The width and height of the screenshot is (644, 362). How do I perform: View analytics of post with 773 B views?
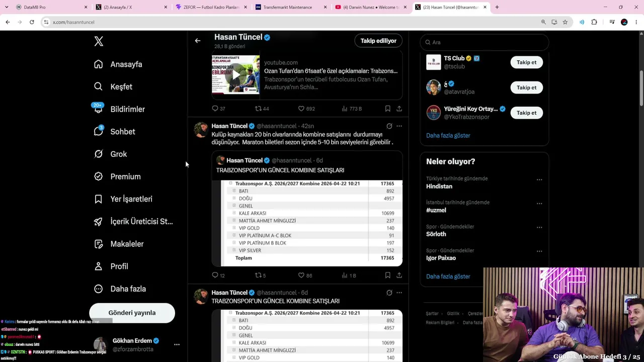351,109
